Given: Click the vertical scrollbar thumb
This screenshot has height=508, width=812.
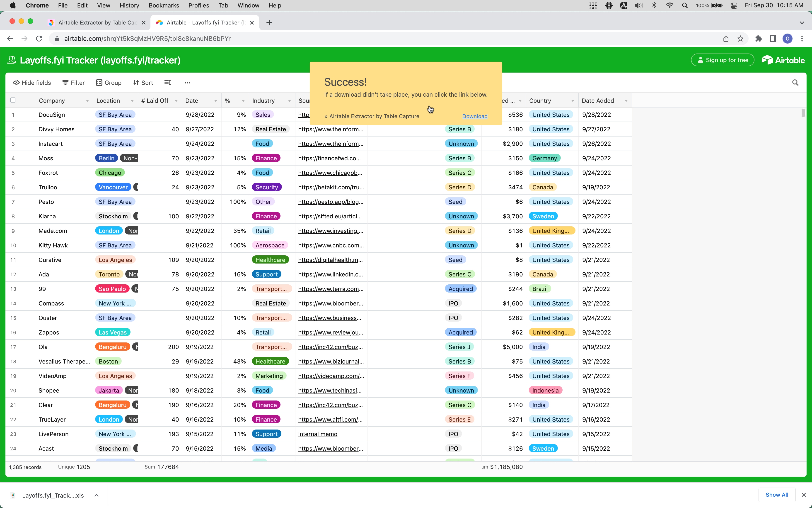Looking at the screenshot, I should point(803,113).
